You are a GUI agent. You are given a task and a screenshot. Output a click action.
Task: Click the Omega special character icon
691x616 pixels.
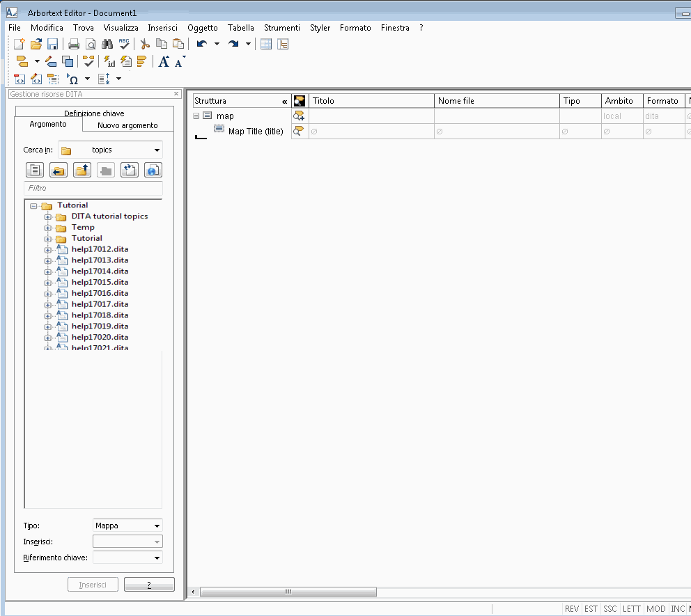coord(72,79)
